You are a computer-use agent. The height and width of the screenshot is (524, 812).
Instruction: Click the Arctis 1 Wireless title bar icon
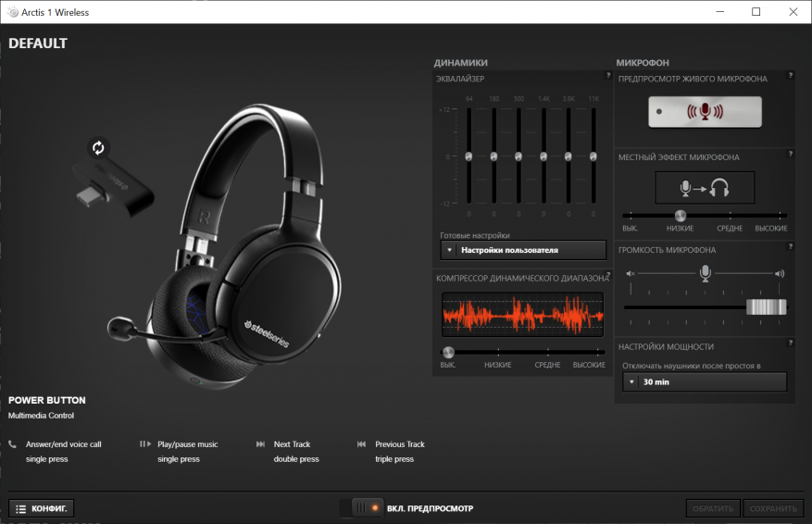click(x=13, y=12)
